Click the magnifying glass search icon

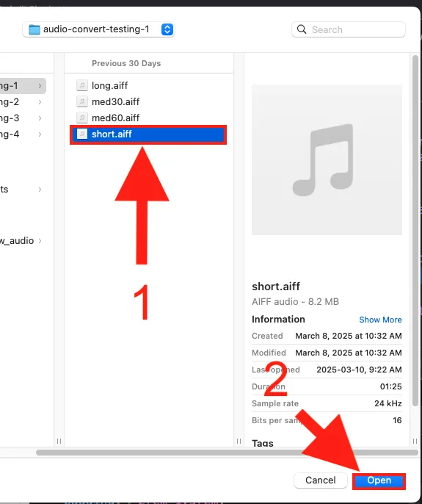tap(302, 29)
